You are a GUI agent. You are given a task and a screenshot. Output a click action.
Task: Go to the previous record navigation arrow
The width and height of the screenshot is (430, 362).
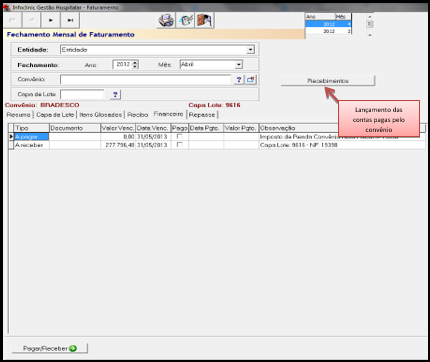32,20
